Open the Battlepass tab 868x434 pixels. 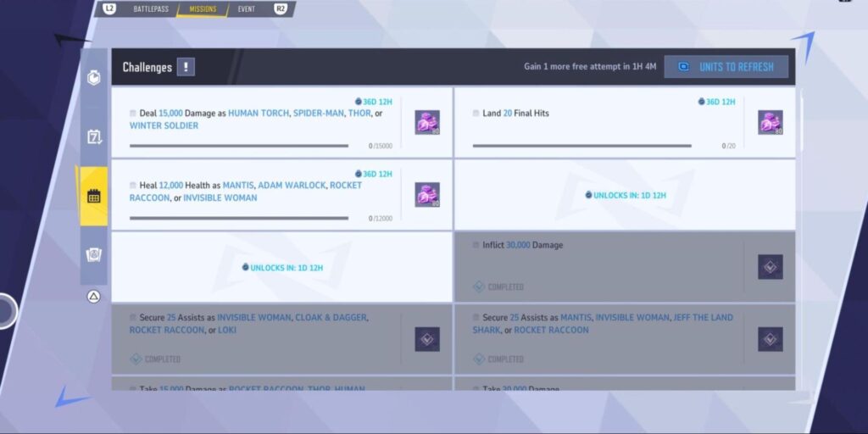pos(151,9)
